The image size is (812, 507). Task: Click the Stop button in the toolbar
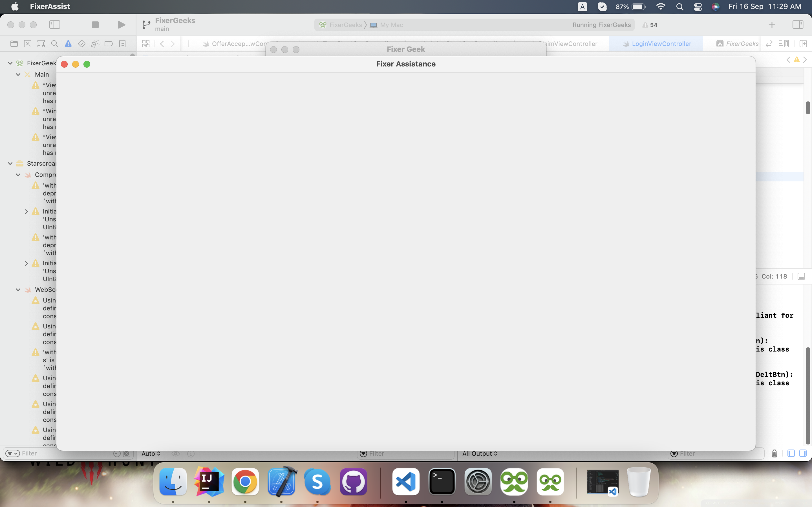click(95, 25)
